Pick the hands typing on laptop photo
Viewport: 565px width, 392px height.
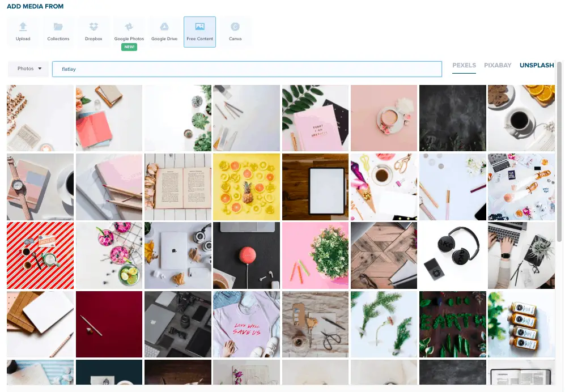(x=521, y=255)
